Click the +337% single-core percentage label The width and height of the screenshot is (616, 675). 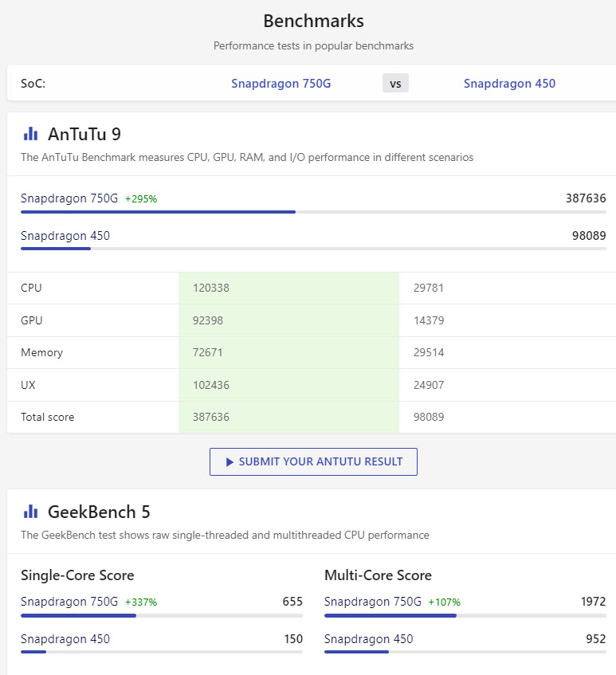tap(141, 602)
